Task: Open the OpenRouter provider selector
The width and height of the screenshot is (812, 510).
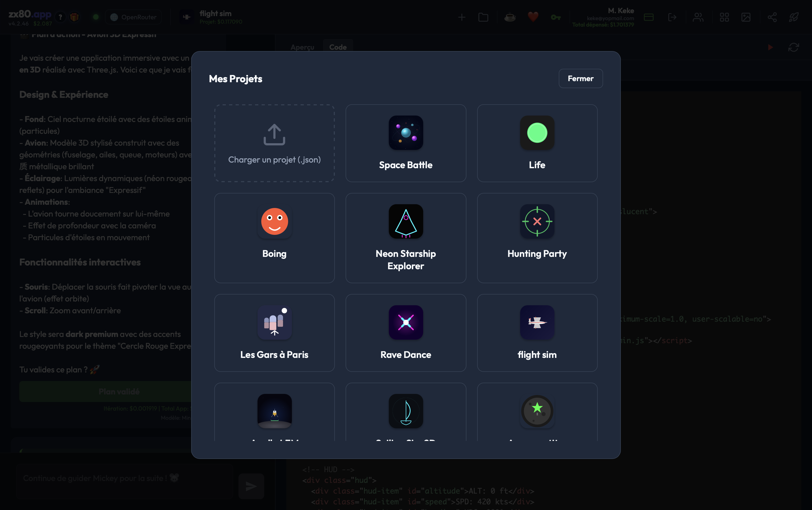Action: click(x=133, y=17)
